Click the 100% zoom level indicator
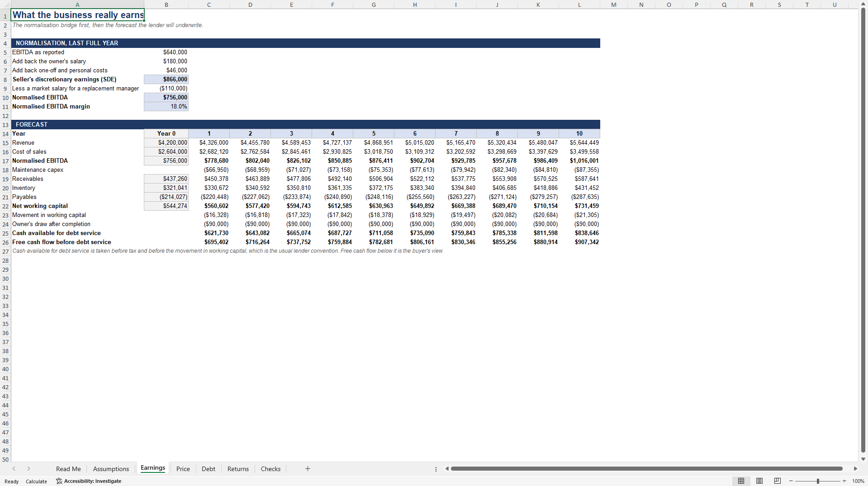This screenshot has height=486, width=868. click(858, 481)
